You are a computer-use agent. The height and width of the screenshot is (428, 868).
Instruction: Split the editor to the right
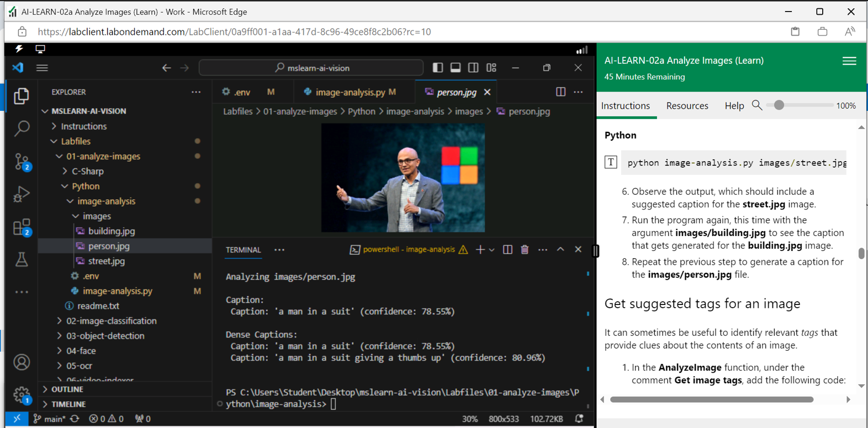[x=560, y=92]
